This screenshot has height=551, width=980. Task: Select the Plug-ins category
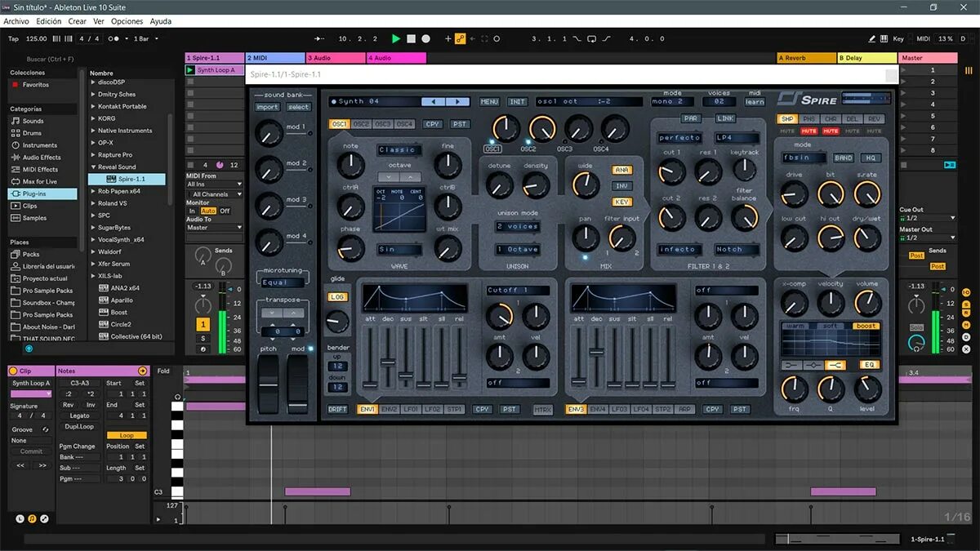pos(42,194)
